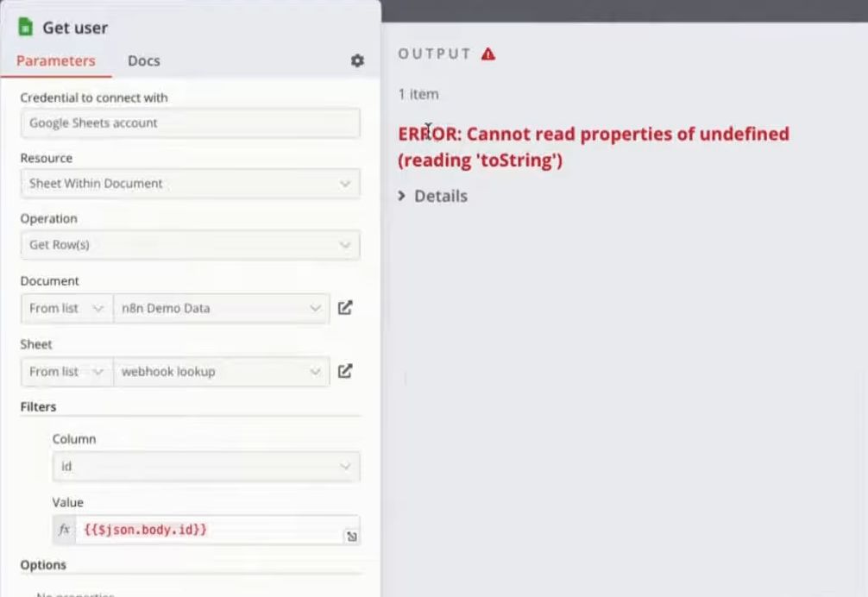Click the fx expression toggle
This screenshot has height=597, width=868.
coord(64,530)
